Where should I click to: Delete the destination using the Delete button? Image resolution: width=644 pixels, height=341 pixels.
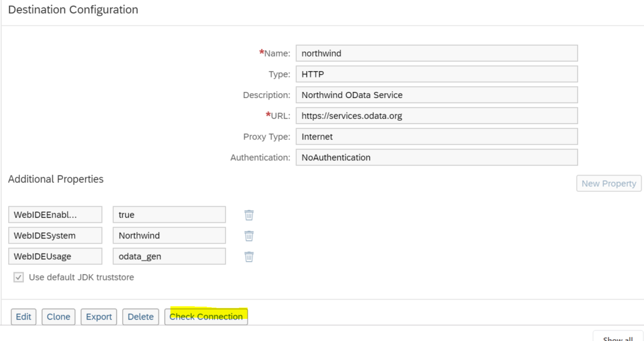(140, 316)
